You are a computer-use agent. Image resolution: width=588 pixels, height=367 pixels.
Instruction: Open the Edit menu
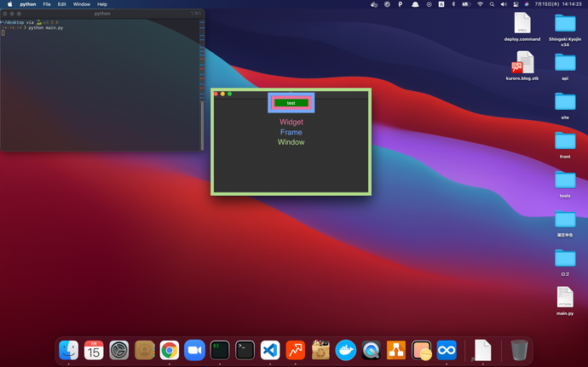coord(62,4)
